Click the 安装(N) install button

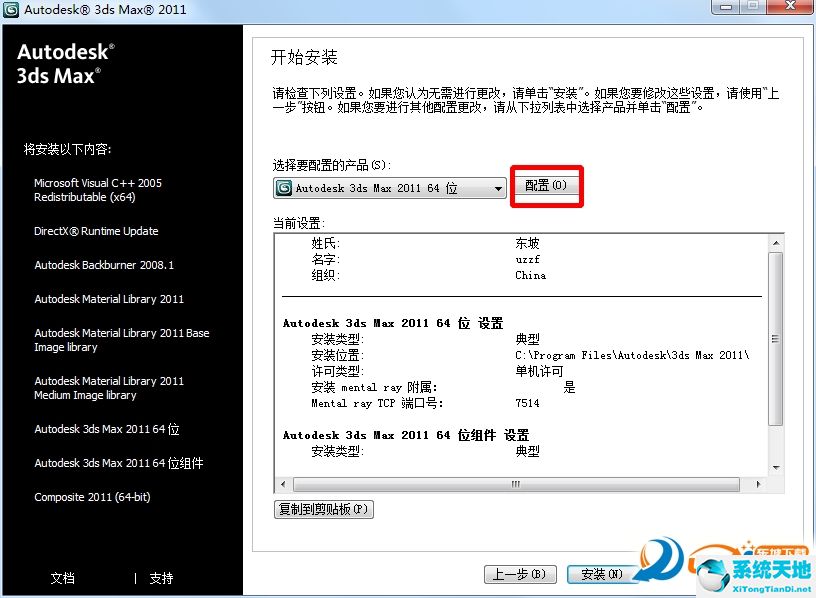[602, 574]
